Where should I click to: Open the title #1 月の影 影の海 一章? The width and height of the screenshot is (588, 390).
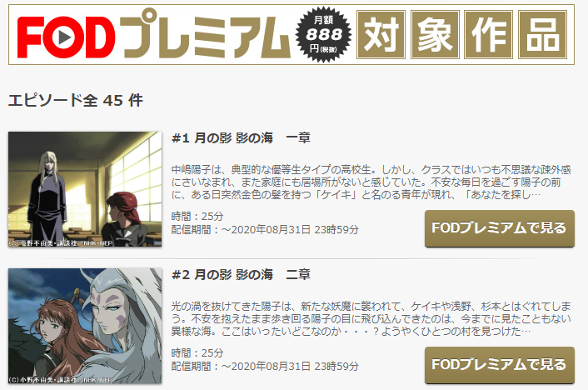241,138
